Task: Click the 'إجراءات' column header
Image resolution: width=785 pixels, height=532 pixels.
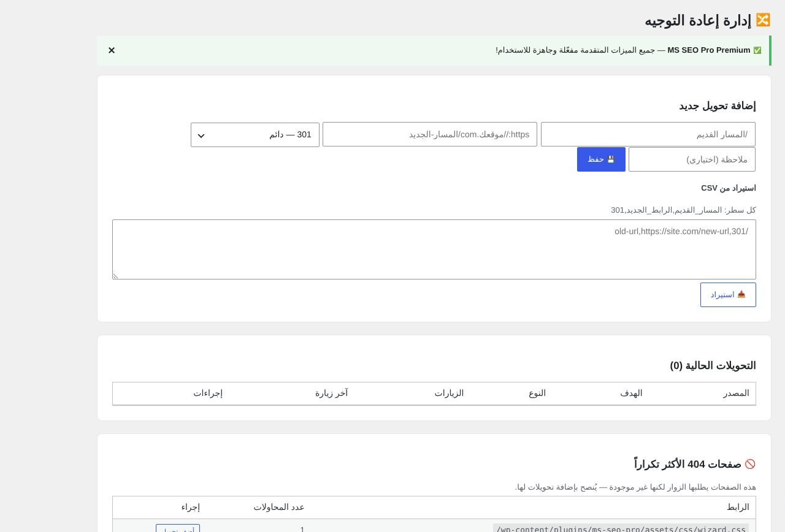Action: [x=208, y=393]
